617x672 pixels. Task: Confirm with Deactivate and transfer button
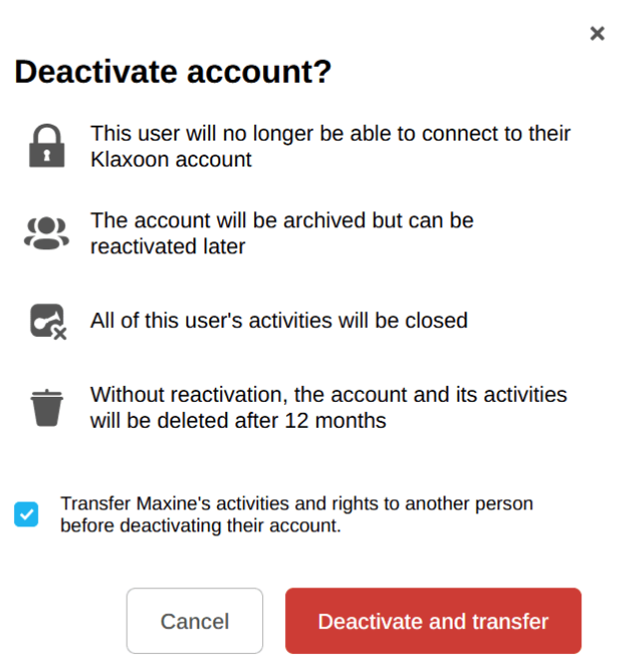(433, 621)
